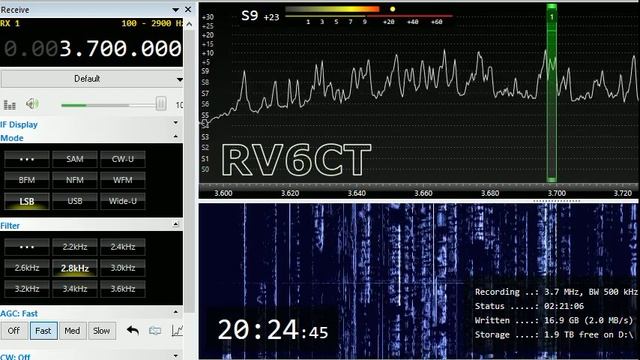This screenshot has height=360, width=640.
Task: Collapse the Mode section
Action: [x=176, y=136]
